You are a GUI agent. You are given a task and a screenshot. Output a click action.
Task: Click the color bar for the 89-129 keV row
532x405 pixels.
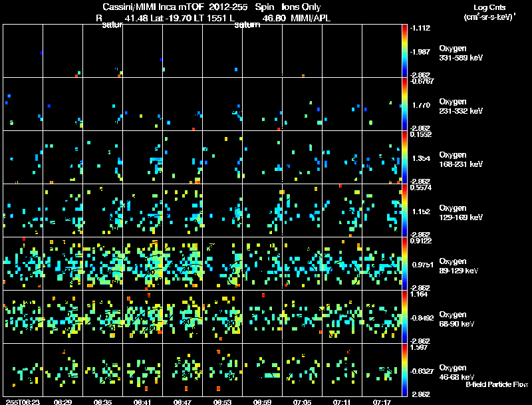(x=404, y=264)
